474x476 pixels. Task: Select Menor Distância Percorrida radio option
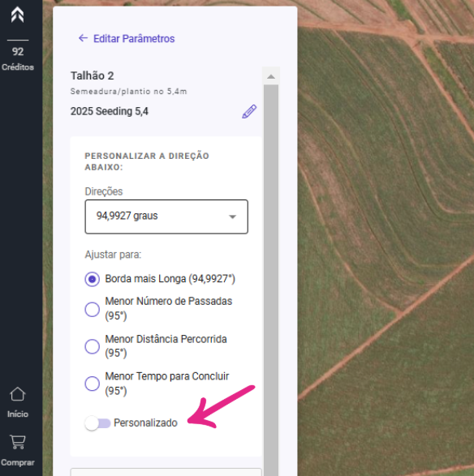coord(92,346)
